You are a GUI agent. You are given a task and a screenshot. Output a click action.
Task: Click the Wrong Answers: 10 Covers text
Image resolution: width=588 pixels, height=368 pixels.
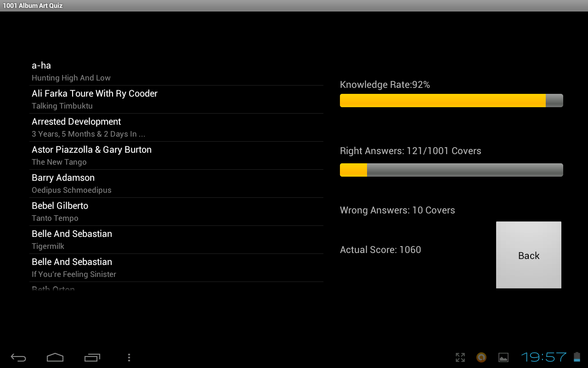tap(397, 210)
